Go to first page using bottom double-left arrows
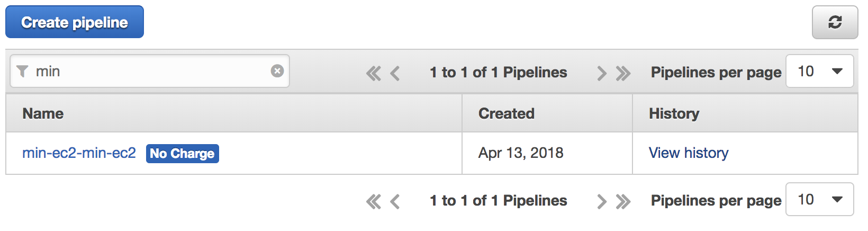868x231 pixels. pos(374,201)
